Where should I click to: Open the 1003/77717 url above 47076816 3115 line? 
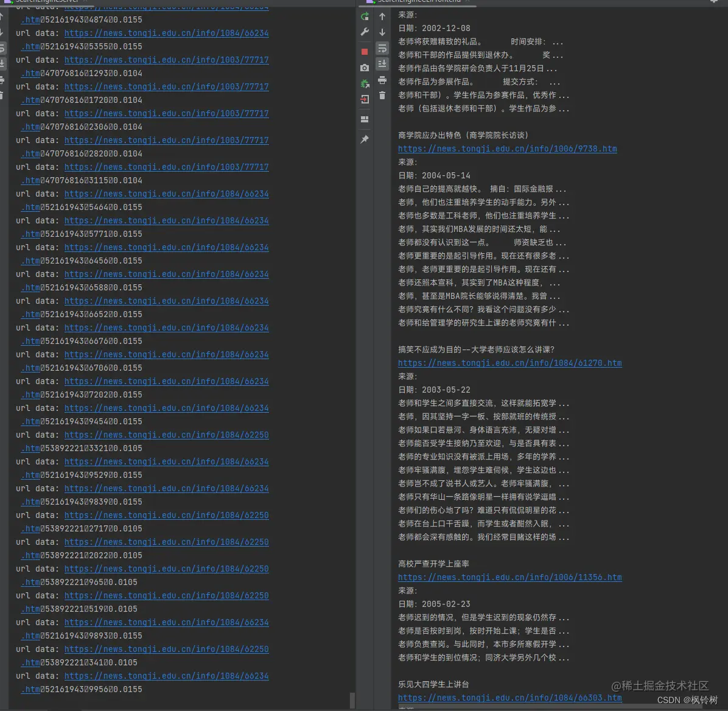(x=166, y=167)
